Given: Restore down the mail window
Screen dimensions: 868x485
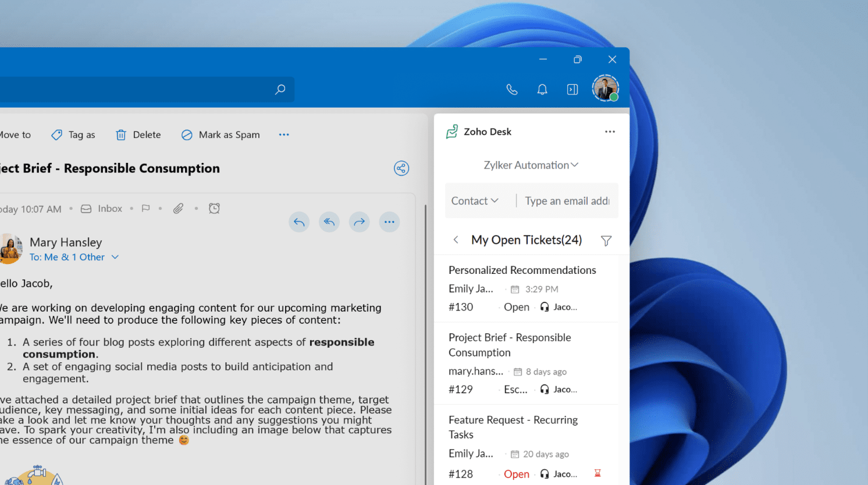Looking at the screenshot, I should point(577,59).
